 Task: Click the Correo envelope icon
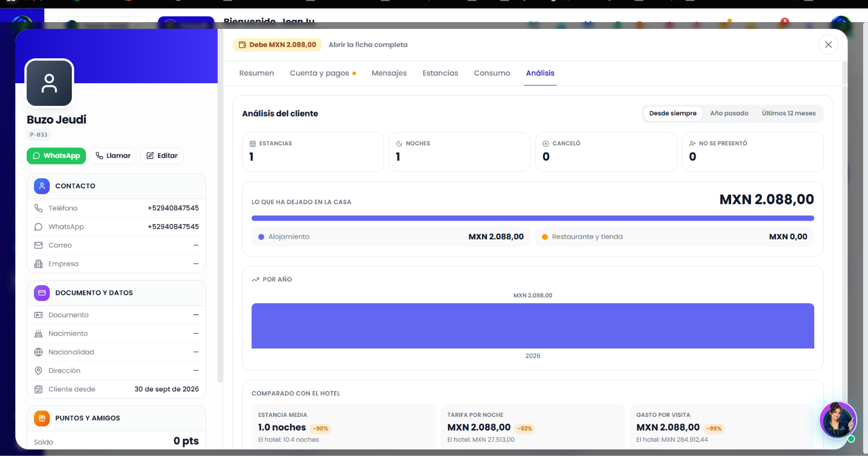pyautogui.click(x=38, y=246)
